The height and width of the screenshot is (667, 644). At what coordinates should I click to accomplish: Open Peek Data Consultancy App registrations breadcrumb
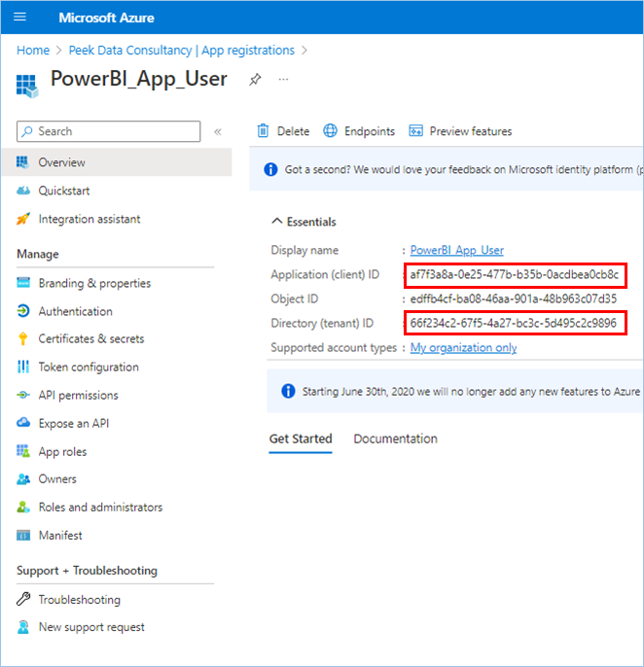[181, 51]
